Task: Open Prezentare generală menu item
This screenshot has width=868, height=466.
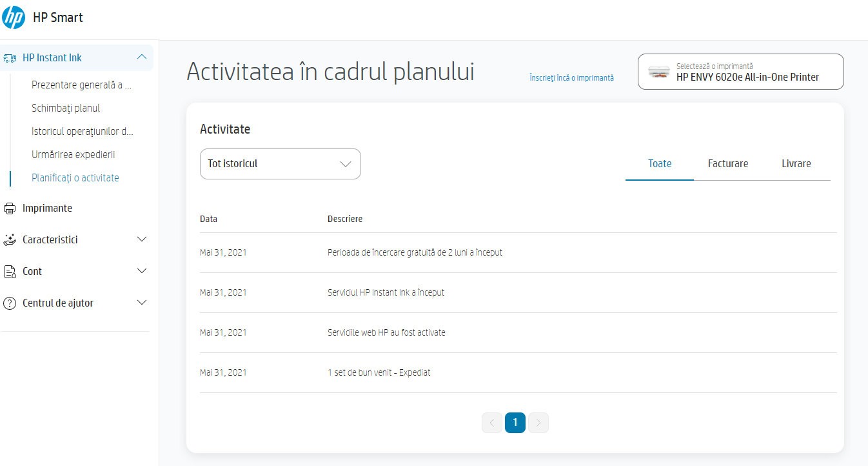Action: [x=82, y=85]
